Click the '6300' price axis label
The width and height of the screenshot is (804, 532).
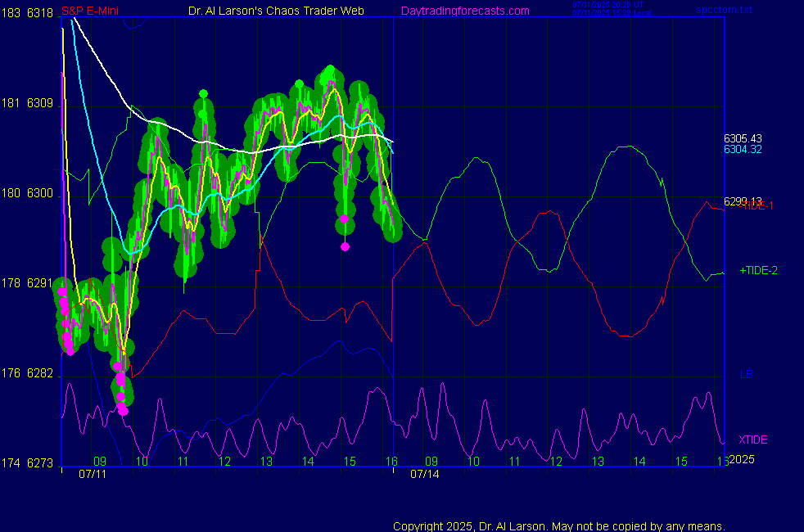(40, 193)
